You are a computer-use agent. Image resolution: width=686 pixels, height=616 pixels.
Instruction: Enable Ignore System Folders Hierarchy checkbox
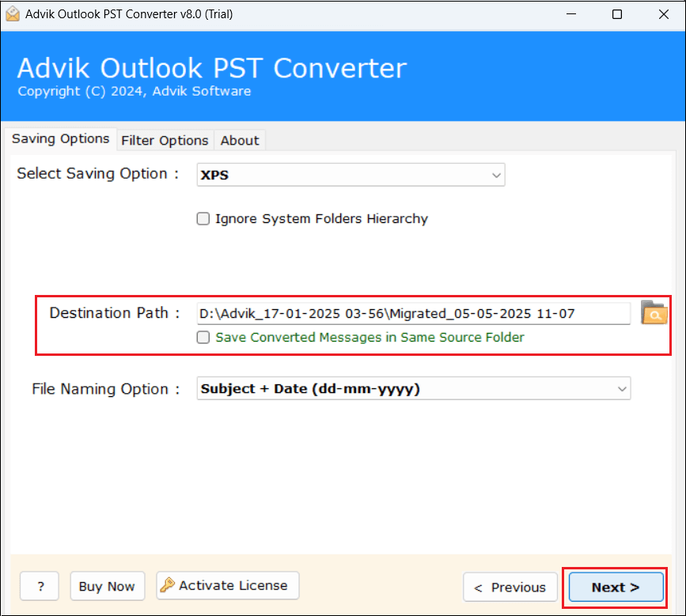203,218
